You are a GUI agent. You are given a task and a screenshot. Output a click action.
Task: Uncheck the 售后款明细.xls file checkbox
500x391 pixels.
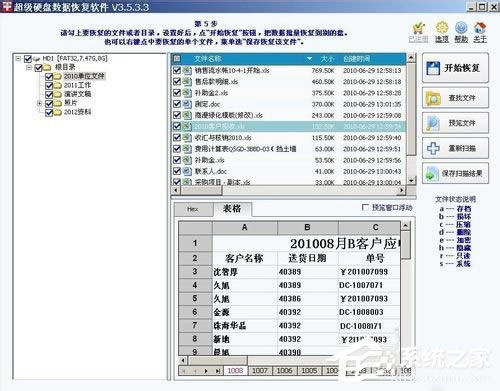(x=177, y=82)
